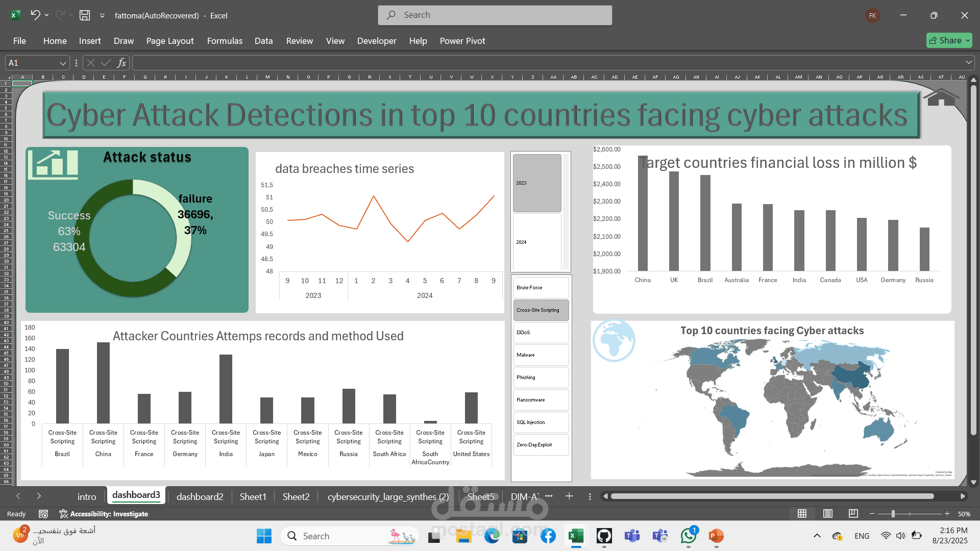Open the Power Pivot ribbon tab
The image size is (980, 551).
[x=462, y=41]
